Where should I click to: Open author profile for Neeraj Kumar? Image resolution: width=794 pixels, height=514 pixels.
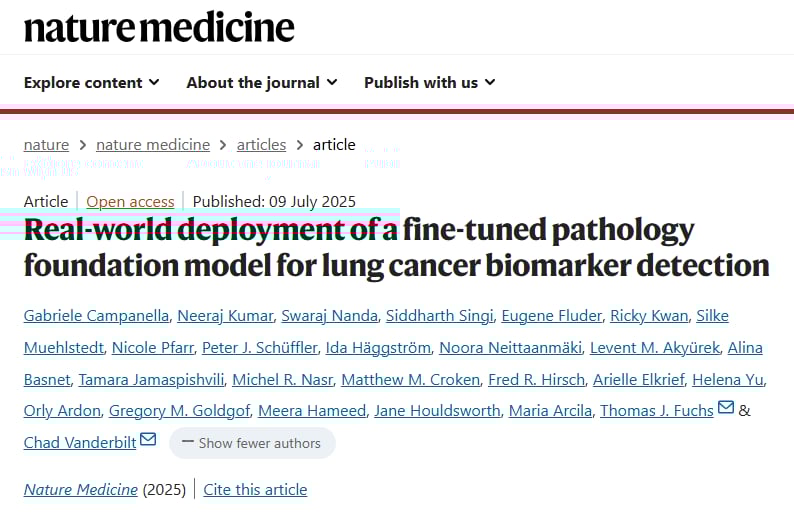[225, 316]
